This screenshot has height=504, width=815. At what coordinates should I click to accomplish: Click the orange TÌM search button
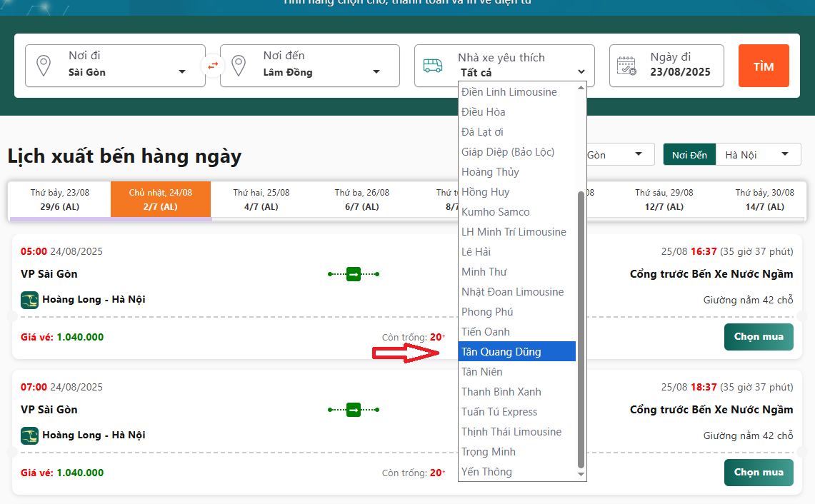pos(764,66)
